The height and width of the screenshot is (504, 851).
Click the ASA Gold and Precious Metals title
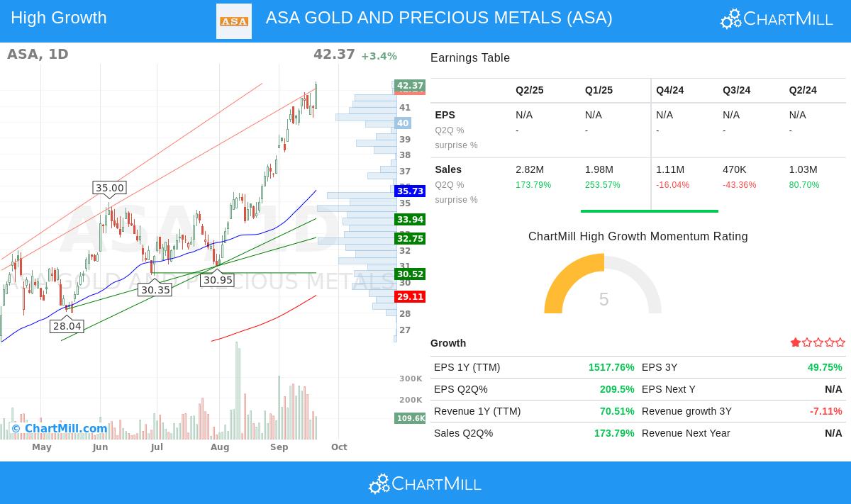point(439,18)
